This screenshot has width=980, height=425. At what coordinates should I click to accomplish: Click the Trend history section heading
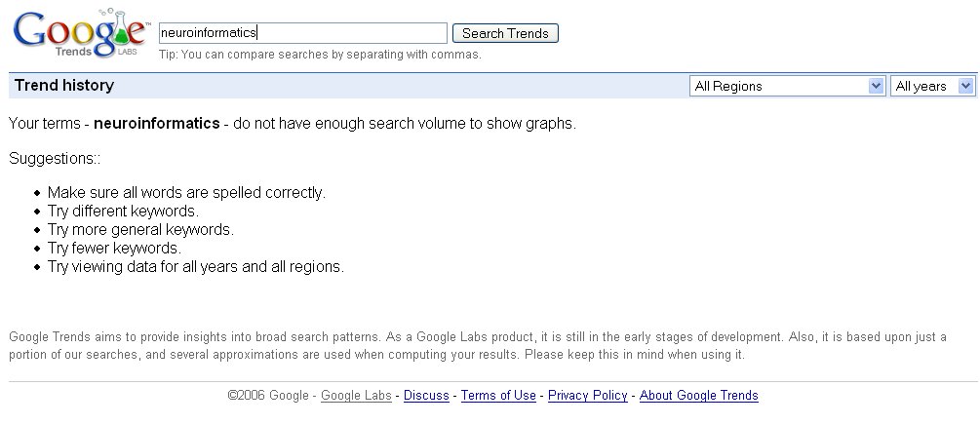coord(64,86)
